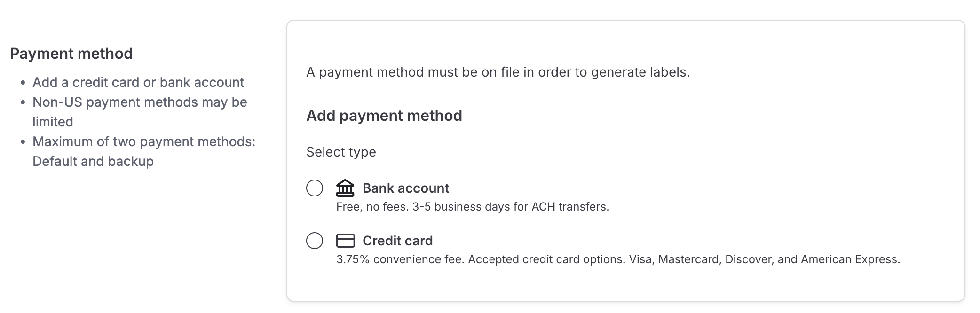Choose the Credit card radio option
980x313 pixels.
[x=315, y=241]
